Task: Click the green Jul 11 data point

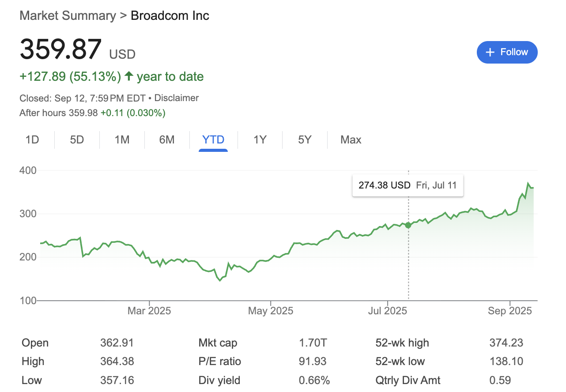Action: pos(408,225)
